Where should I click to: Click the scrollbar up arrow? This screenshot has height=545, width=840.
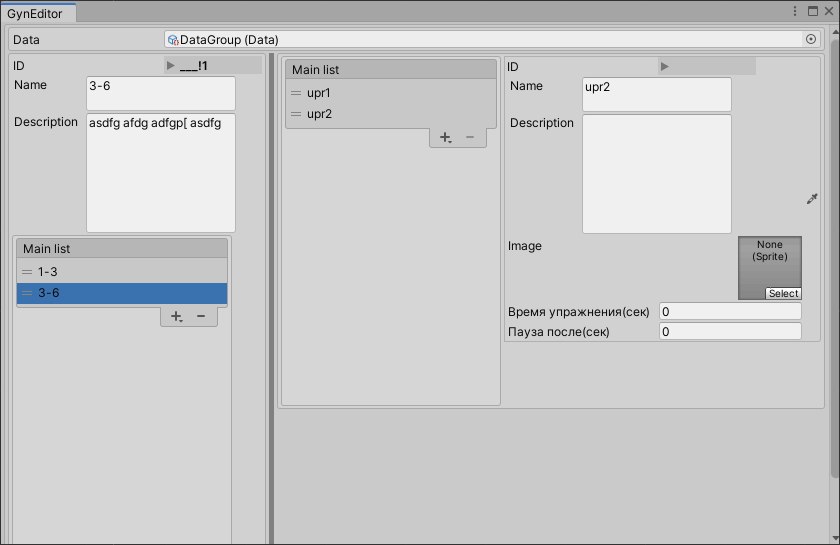tap(835, 32)
